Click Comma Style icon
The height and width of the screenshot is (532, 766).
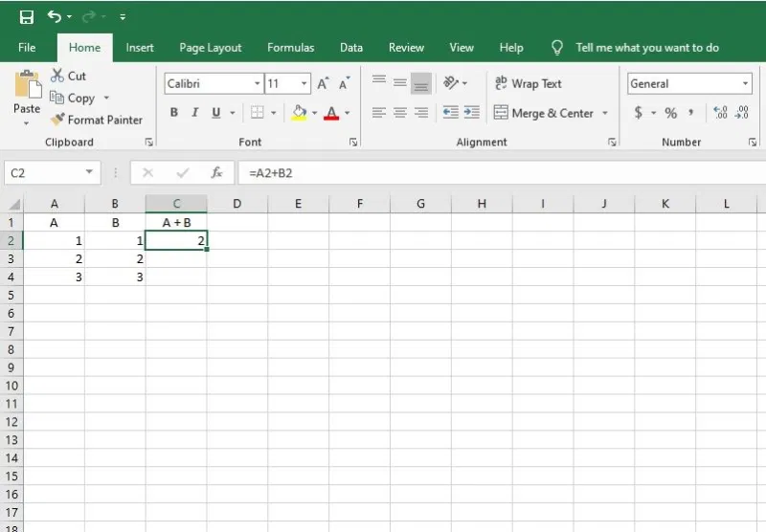[x=691, y=113]
